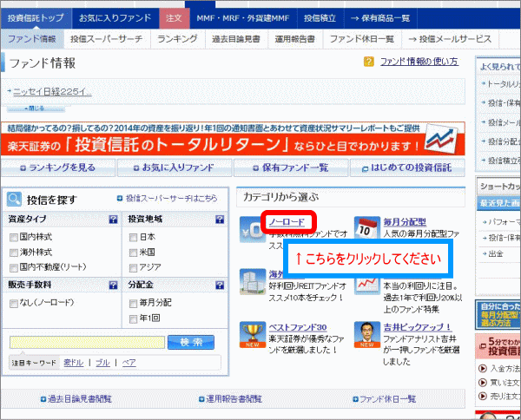Image resolution: width=521 pixels, height=420 pixels.
Task: Open the 投信積立 tab
Action: tap(320, 18)
